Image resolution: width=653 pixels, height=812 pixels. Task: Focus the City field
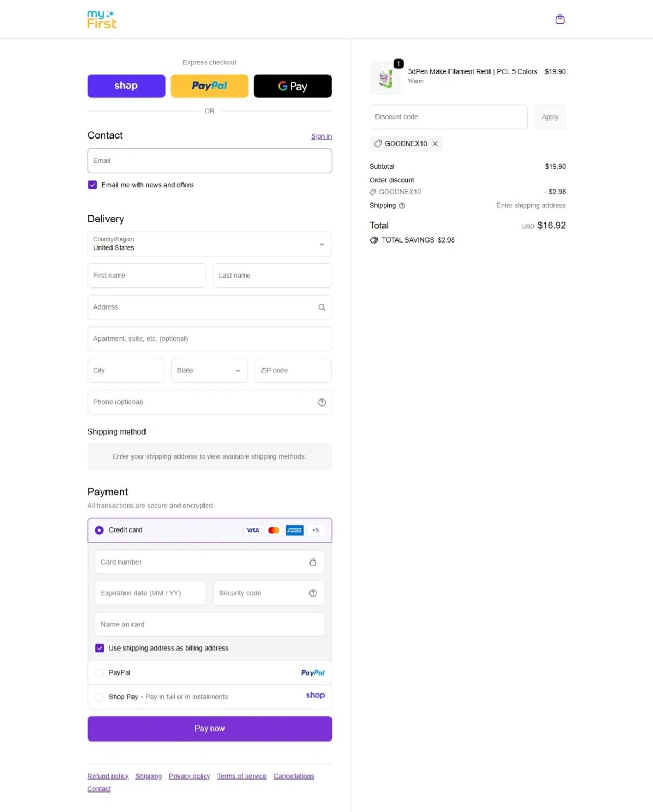126,371
